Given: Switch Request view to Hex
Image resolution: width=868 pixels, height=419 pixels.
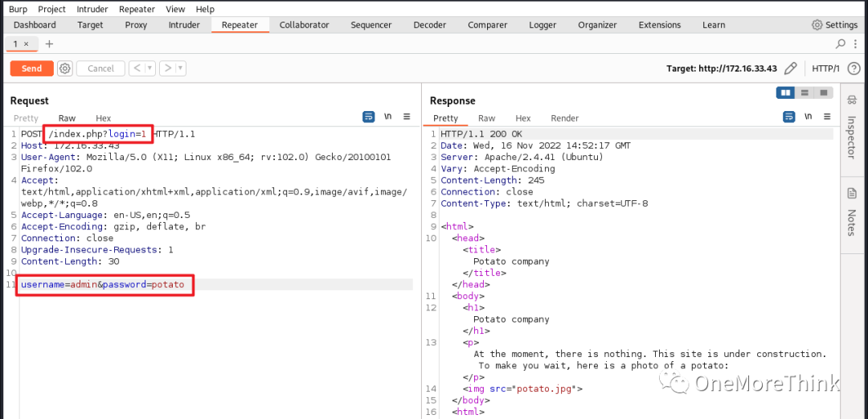Looking at the screenshot, I should 104,118.
